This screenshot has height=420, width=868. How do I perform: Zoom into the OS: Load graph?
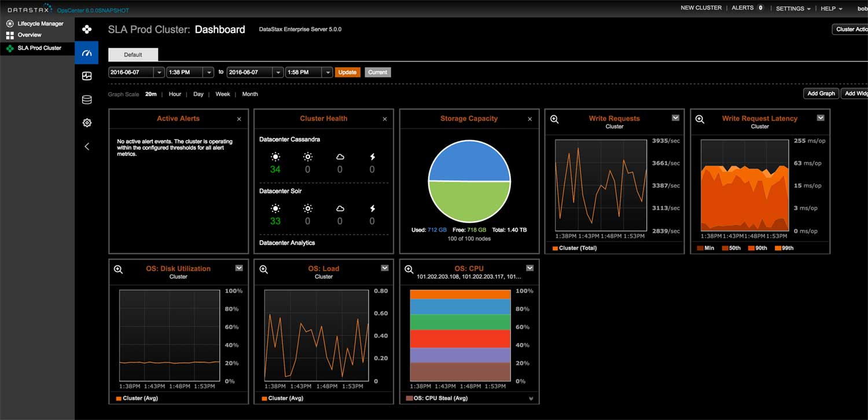coord(263,269)
